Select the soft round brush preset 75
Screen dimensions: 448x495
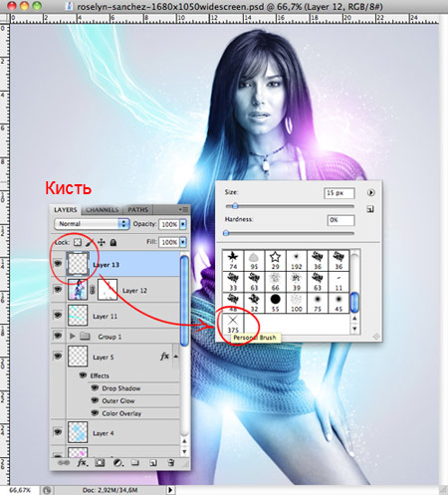pos(318,303)
